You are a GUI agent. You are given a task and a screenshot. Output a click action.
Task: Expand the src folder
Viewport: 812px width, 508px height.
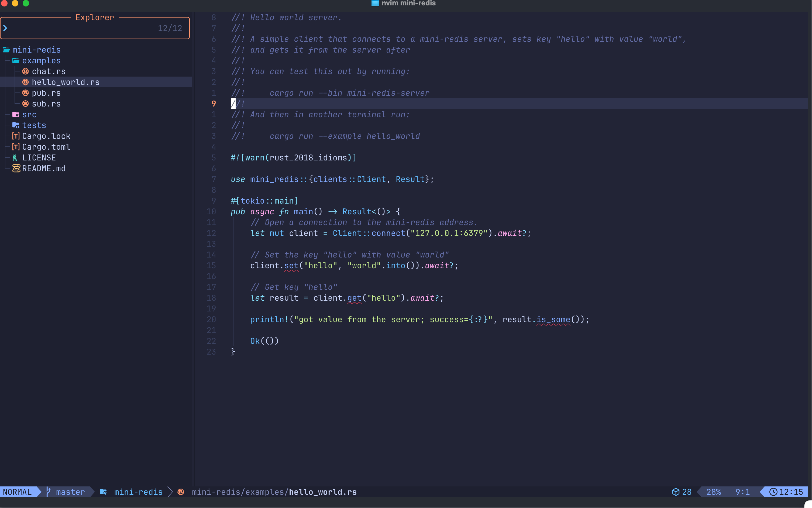click(29, 115)
